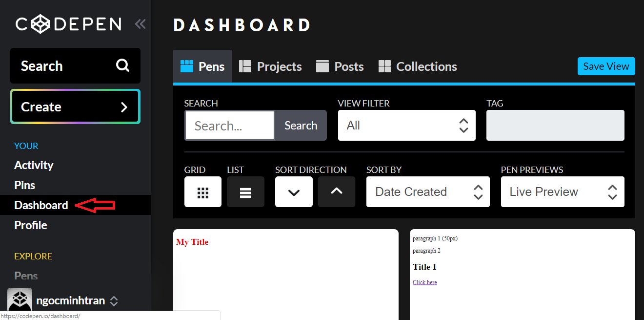This screenshot has height=320, width=644.
Task: Switch to grid view layout
Action: pos(203,192)
